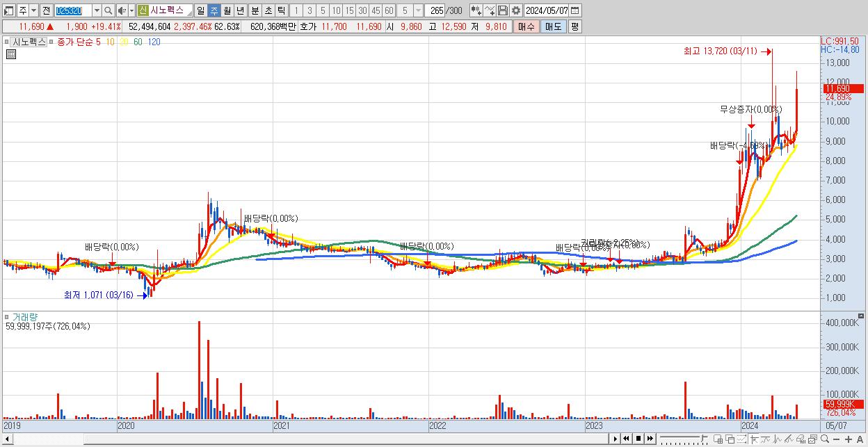Click the letter A text tool icon
868x447 pixels.
860,439
